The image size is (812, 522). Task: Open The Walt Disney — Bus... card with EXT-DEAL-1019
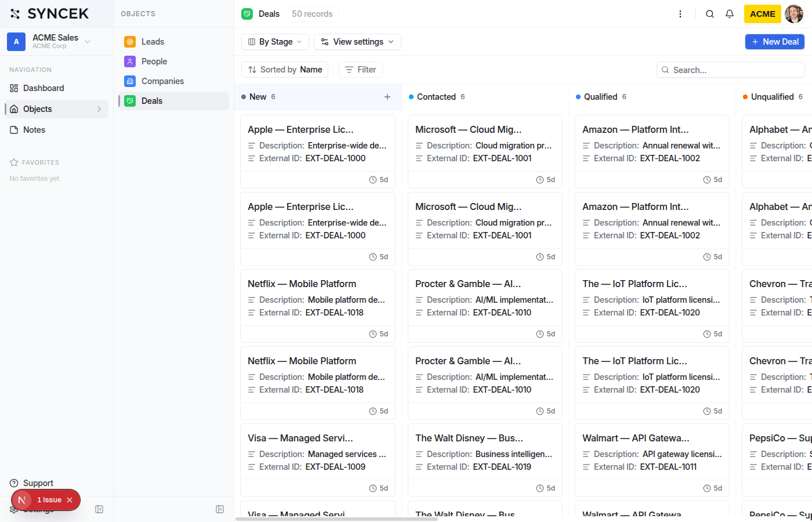tap(485, 460)
